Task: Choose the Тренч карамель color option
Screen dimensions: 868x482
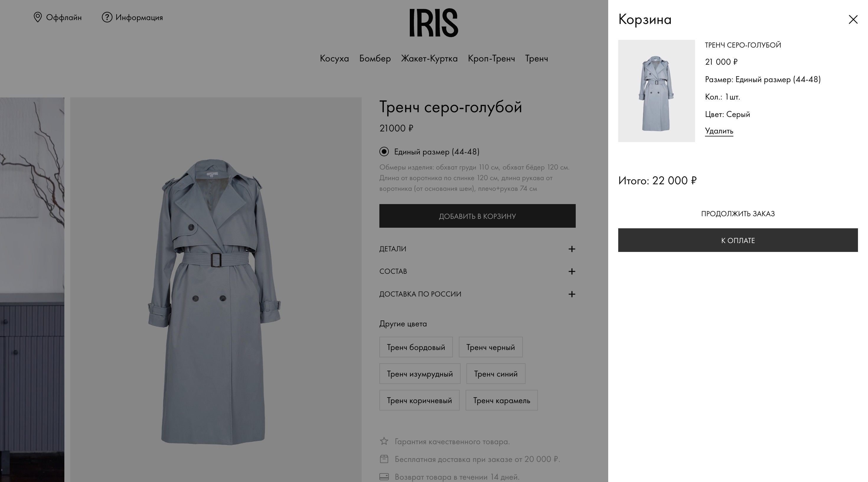Action: click(501, 400)
